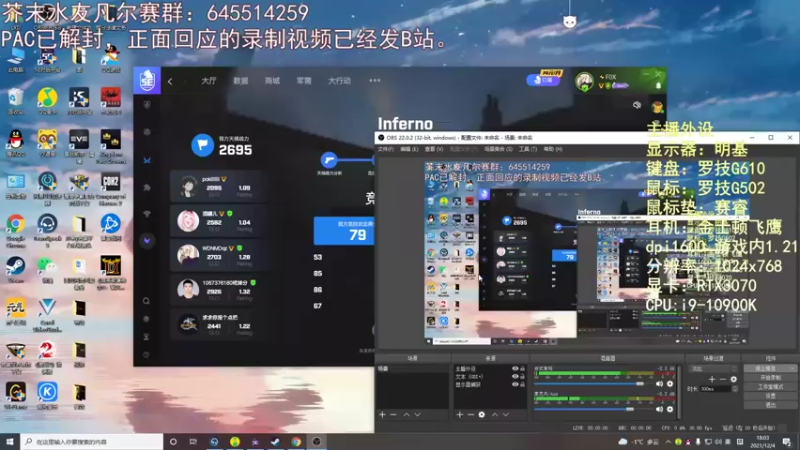Move scene down with arrow

coord(417,414)
